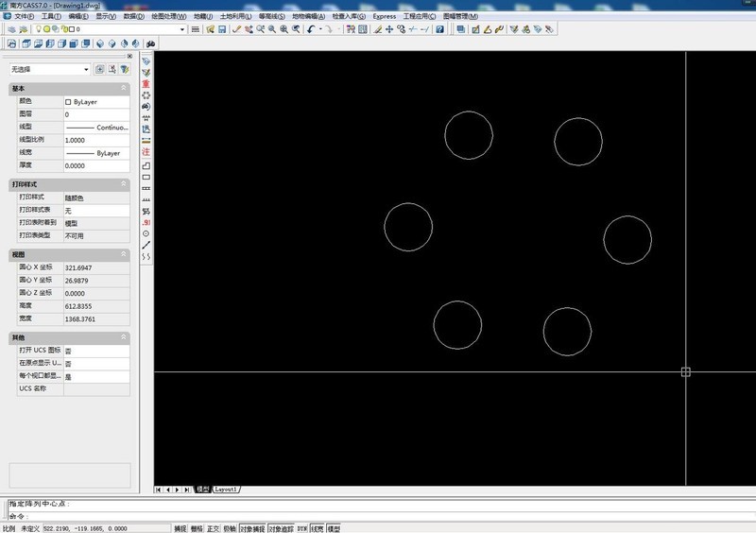Click the red 重 tool icon
Image resolution: width=756 pixels, height=533 pixels.
coord(146,83)
